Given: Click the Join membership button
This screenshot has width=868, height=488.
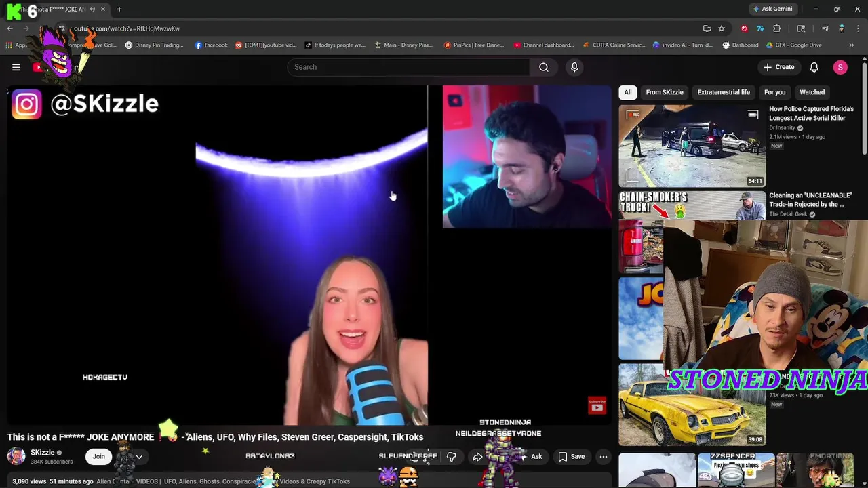Looking at the screenshot, I should click(99, 456).
